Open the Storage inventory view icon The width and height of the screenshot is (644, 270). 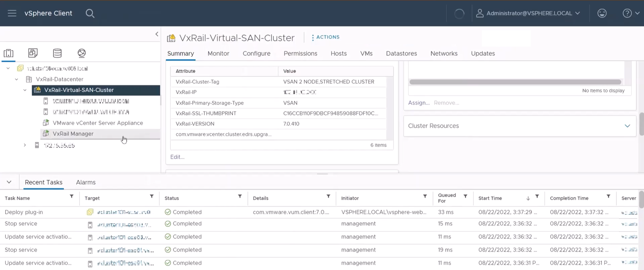point(57,53)
